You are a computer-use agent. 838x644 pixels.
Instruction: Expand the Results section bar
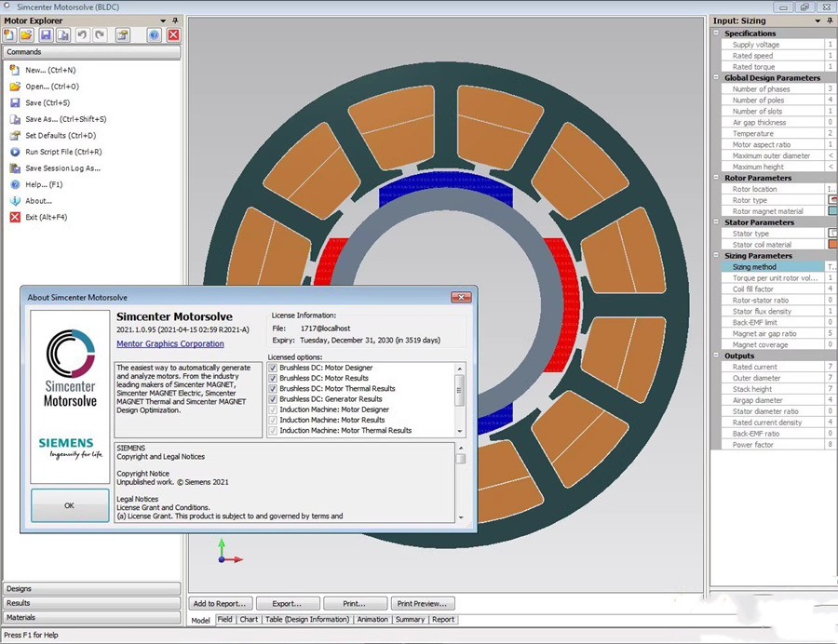pos(92,603)
